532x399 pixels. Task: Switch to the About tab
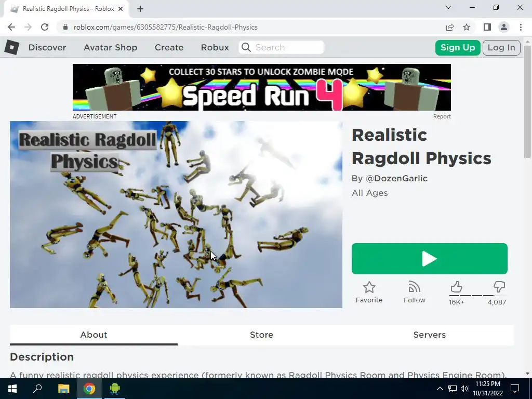94,335
